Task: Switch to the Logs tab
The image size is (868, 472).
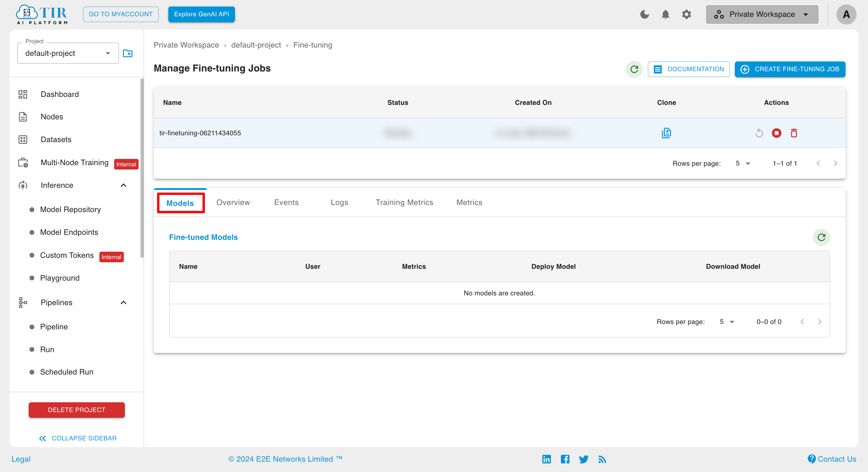Action: pos(339,202)
